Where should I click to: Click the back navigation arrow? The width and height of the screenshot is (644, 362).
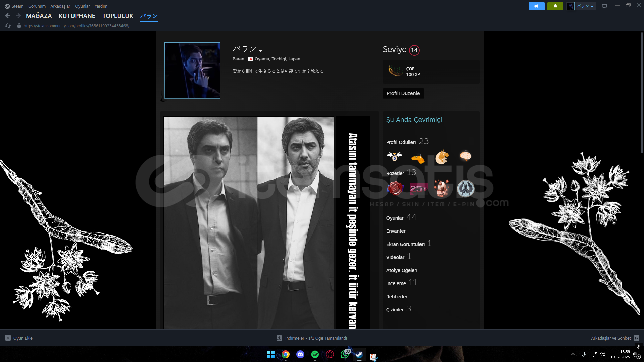point(8,16)
